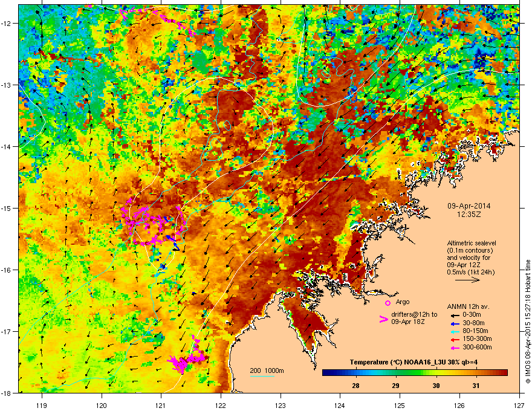This screenshot has width=532, height=411.
Task: Click the '200 1000m' isobath legend label
Action: pyautogui.click(x=267, y=371)
